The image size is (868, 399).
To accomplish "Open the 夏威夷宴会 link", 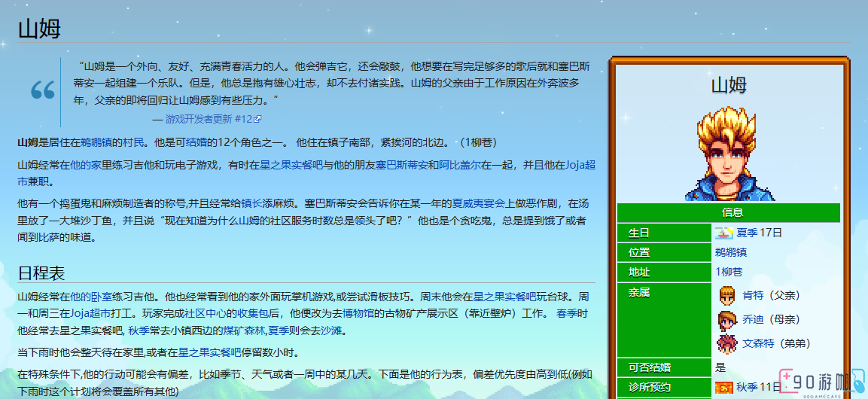I will pos(478,203).
